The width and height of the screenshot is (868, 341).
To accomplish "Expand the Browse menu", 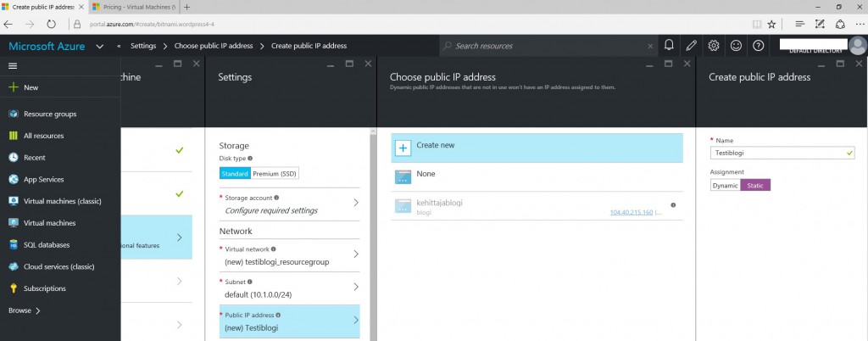I will [x=25, y=310].
